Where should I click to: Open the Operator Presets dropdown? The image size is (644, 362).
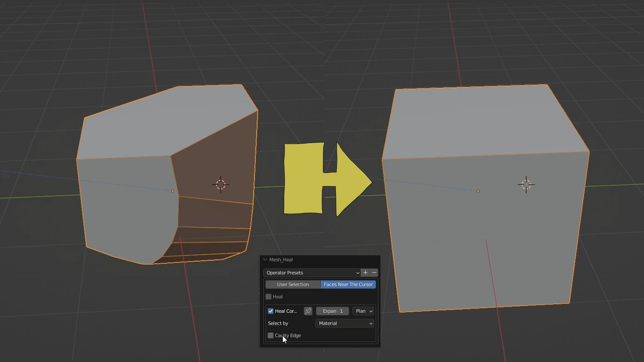point(312,273)
